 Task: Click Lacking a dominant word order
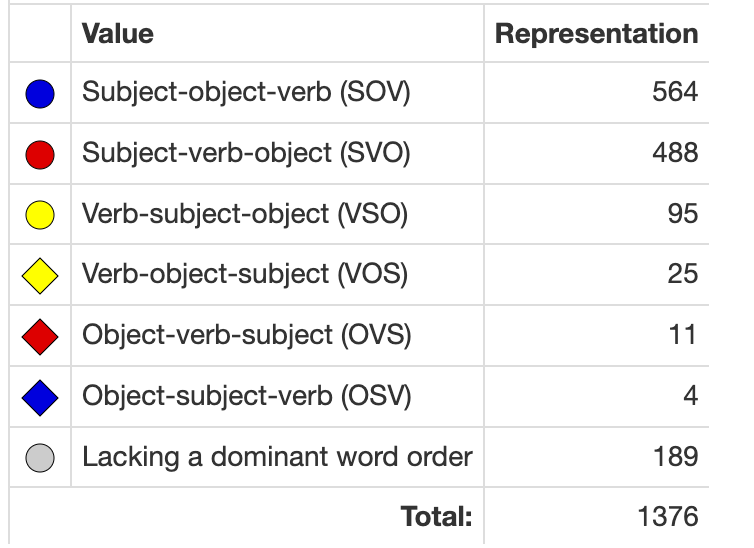pyautogui.click(x=277, y=456)
